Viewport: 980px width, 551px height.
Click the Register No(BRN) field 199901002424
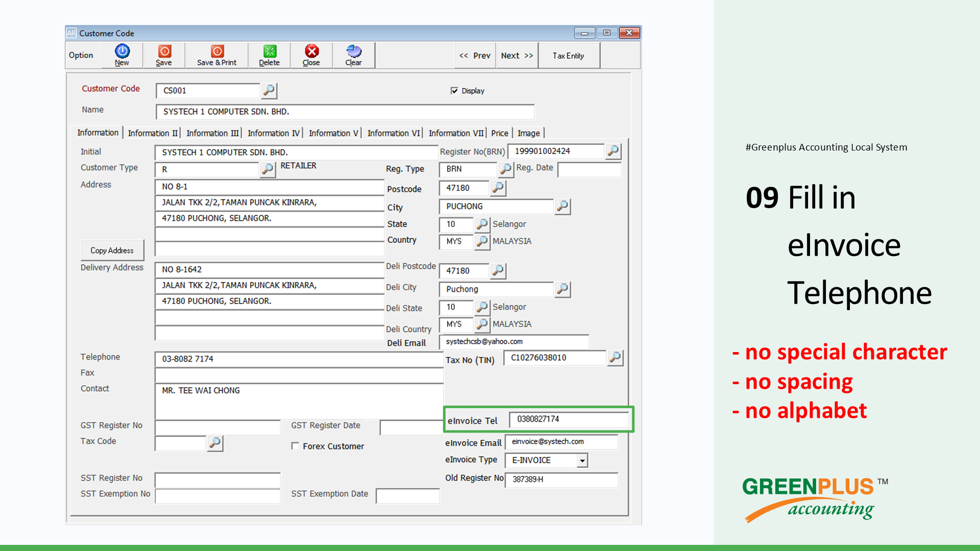click(556, 152)
